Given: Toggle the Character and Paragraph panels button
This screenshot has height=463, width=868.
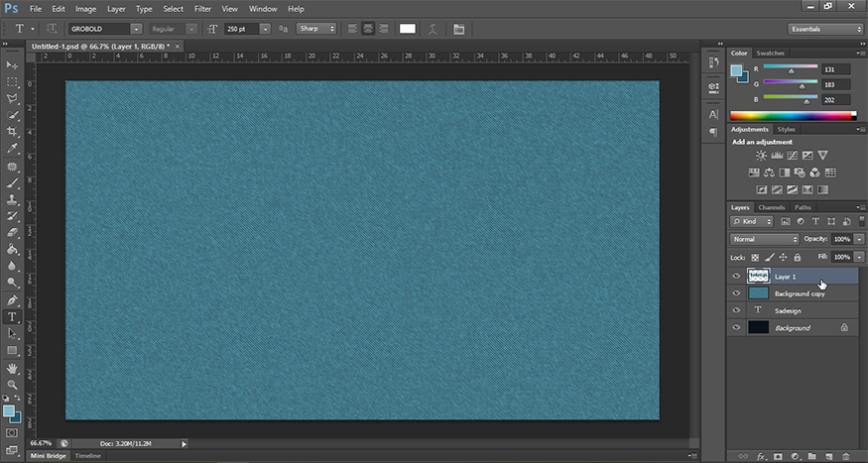Looking at the screenshot, I should 459,29.
